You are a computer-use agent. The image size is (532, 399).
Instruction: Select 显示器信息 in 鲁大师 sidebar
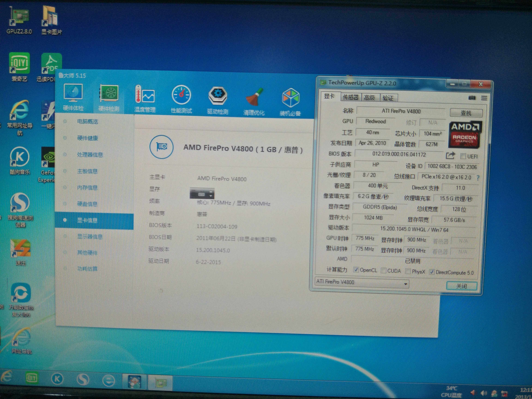pos(90,237)
